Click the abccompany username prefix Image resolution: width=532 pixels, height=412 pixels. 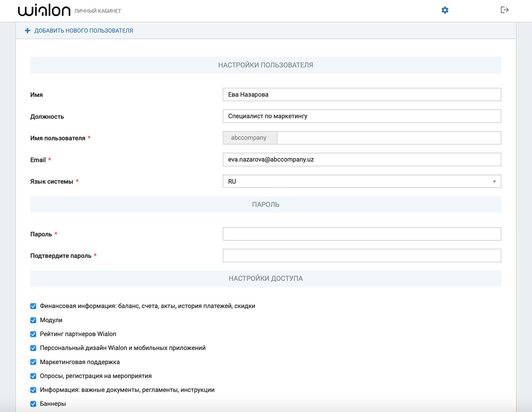click(249, 137)
